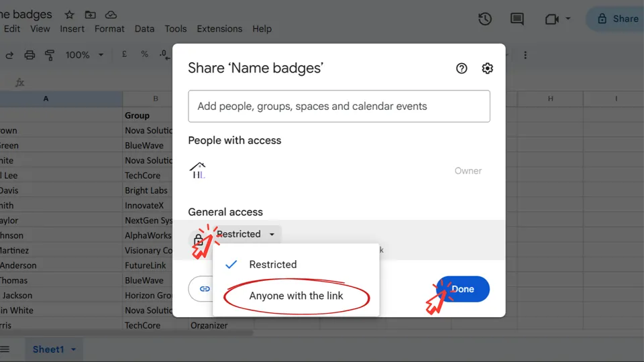Format as currency pound icon
Image resolution: width=644 pixels, height=362 pixels.
tap(125, 54)
